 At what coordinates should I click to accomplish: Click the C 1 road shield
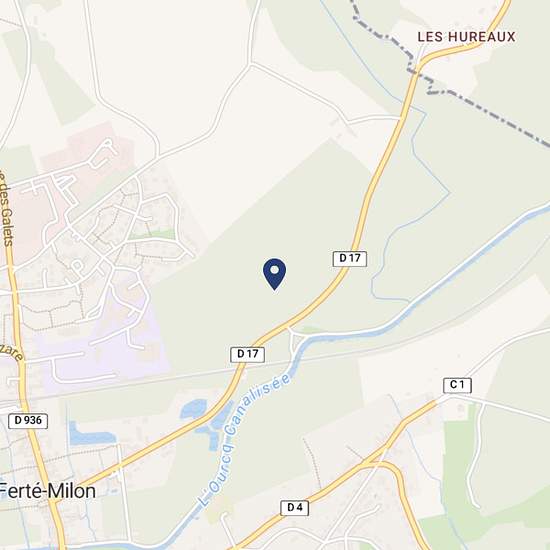tap(457, 385)
